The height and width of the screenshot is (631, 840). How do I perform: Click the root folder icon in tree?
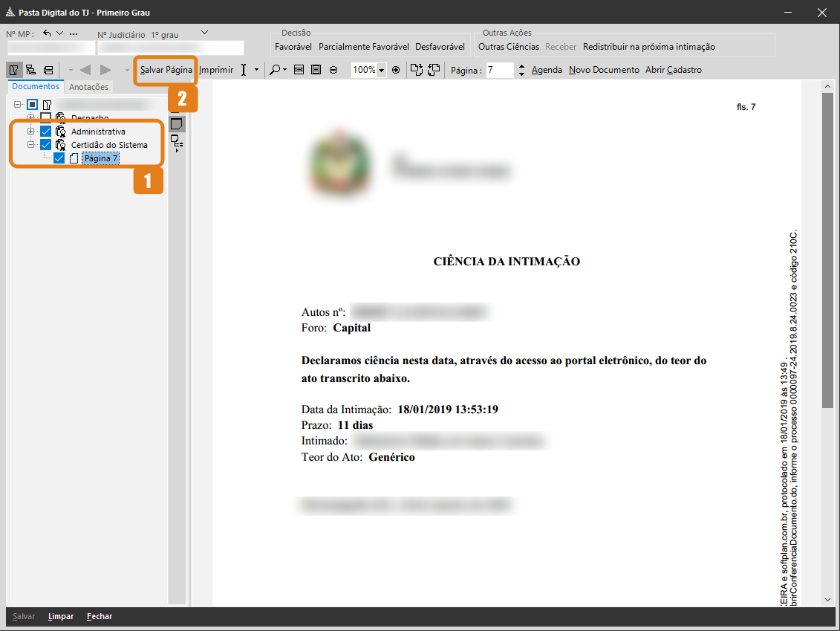pos(47,105)
